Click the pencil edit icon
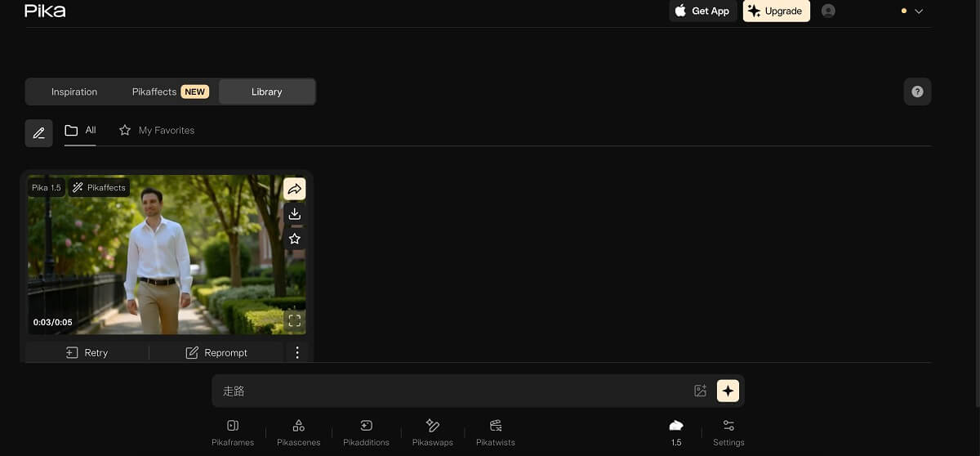The image size is (980, 456). [39, 132]
